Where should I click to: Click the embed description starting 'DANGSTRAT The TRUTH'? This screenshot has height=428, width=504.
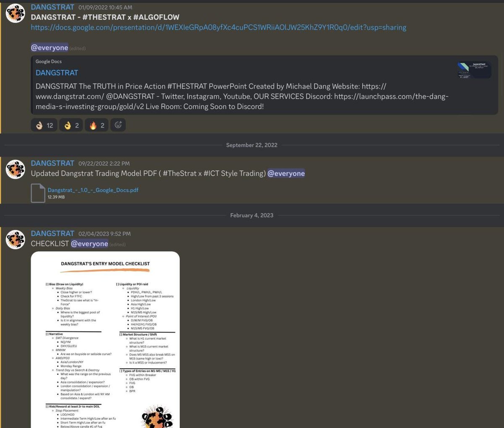[x=242, y=97]
